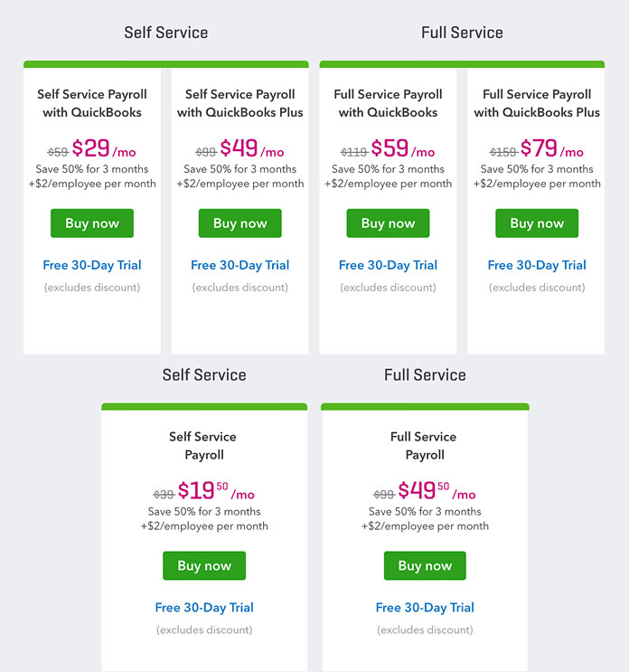
Task: Start free trial for $29 Self Service plan
Action: coord(92,265)
